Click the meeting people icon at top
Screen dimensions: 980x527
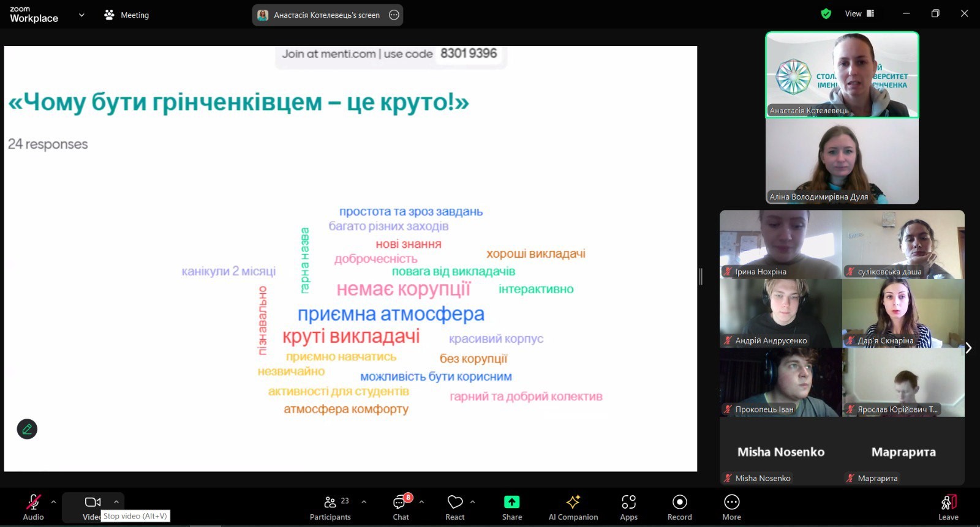[x=110, y=15]
